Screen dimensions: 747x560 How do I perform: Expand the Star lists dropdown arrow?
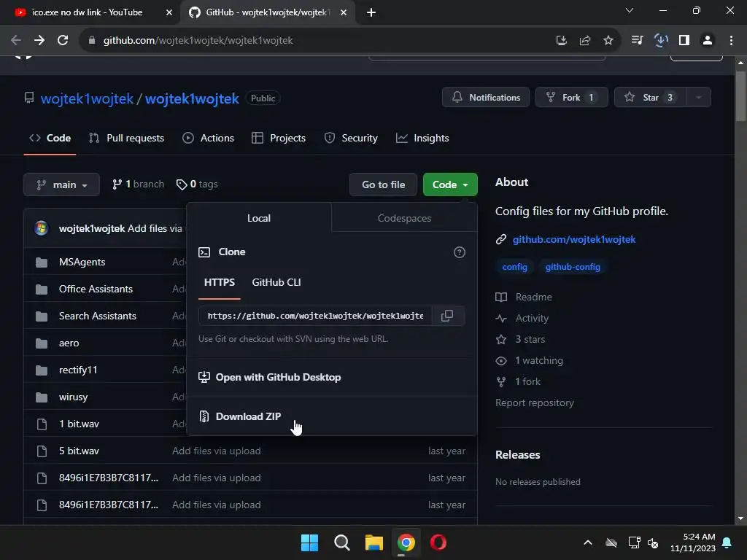click(x=698, y=97)
